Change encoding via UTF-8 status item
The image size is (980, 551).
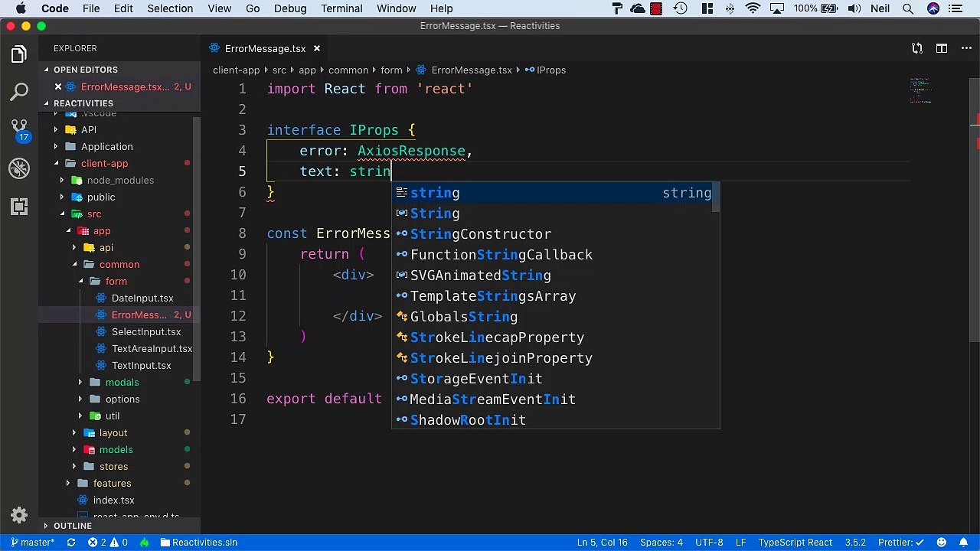709,542
